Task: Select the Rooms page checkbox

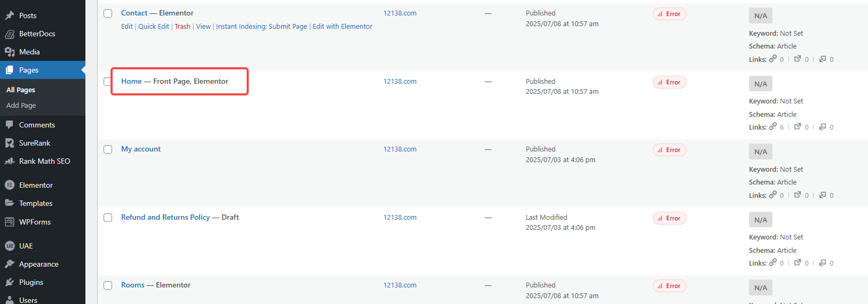Action: [x=108, y=285]
